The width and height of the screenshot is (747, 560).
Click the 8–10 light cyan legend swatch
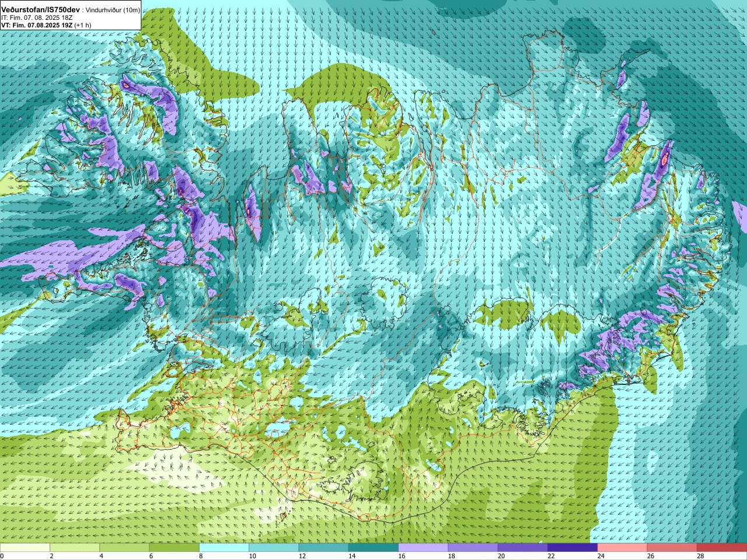[224, 548]
